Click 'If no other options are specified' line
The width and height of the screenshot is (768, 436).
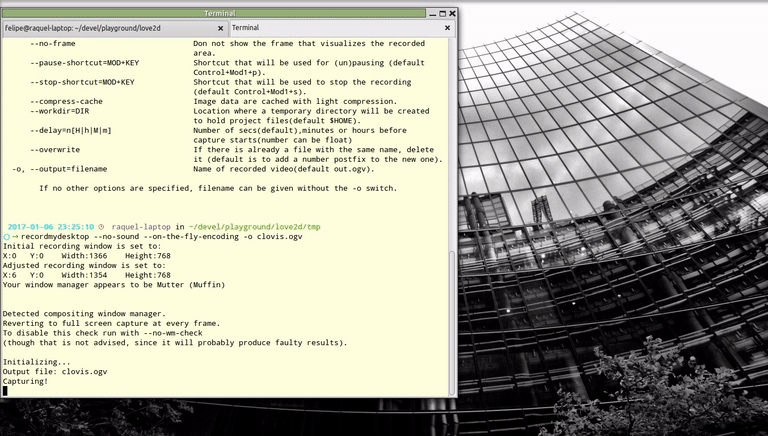[x=218, y=188]
